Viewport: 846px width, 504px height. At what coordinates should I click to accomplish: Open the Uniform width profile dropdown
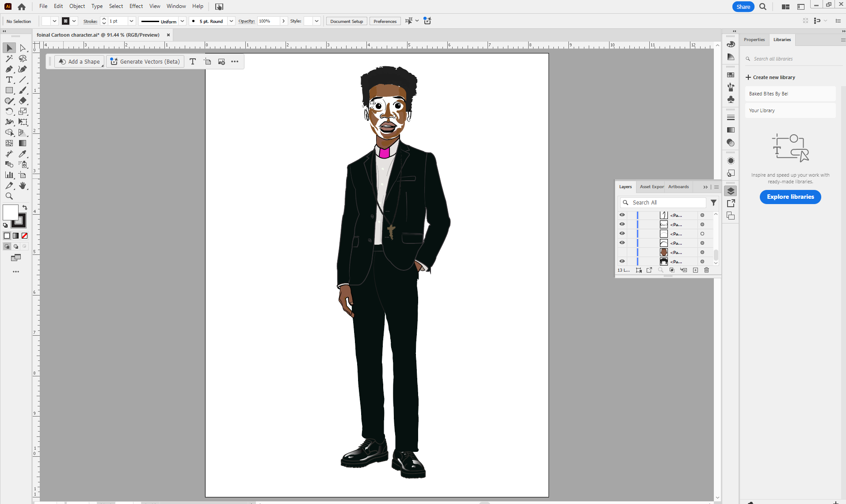(x=183, y=21)
